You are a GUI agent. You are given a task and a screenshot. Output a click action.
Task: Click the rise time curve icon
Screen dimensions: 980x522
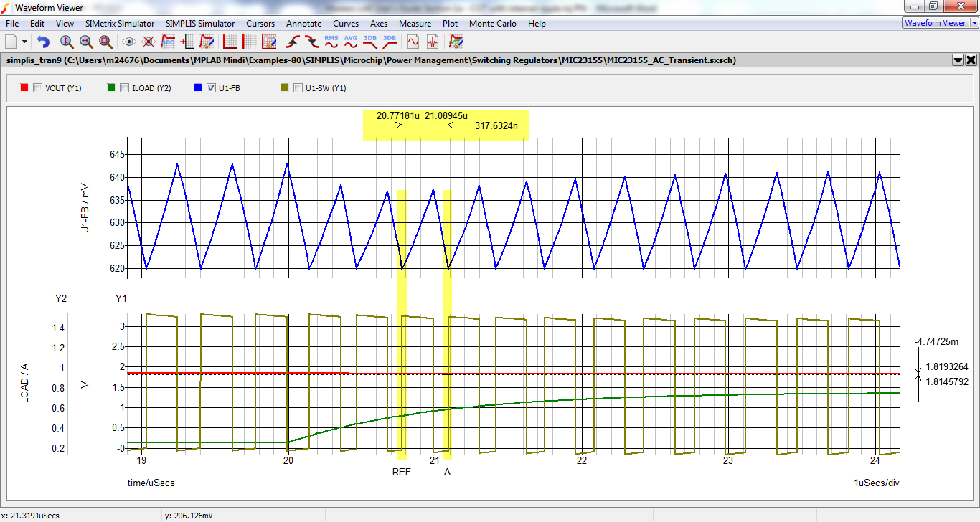pyautogui.click(x=293, y=42)
